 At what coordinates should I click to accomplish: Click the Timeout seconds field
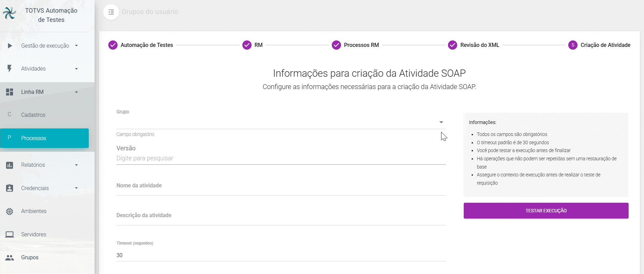point(281,255)
